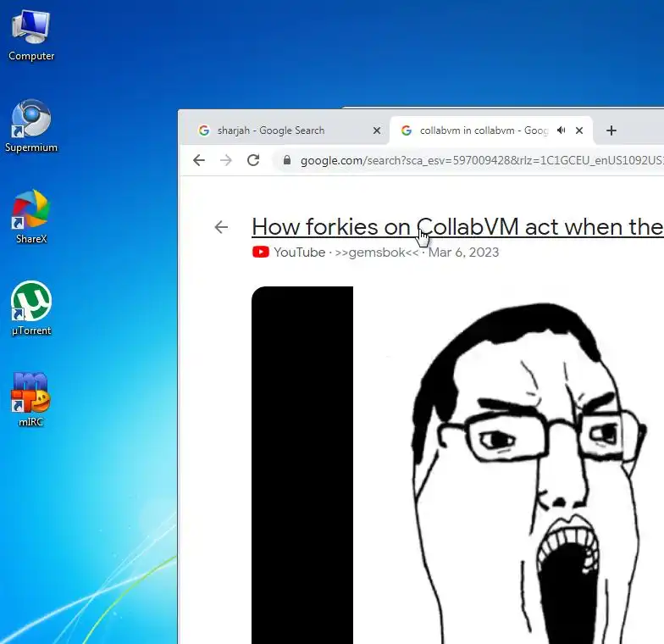Viewport: 664px width, 644px height.
Task: Click the red YouTube logo icon
Action: (x=261, y=253)
